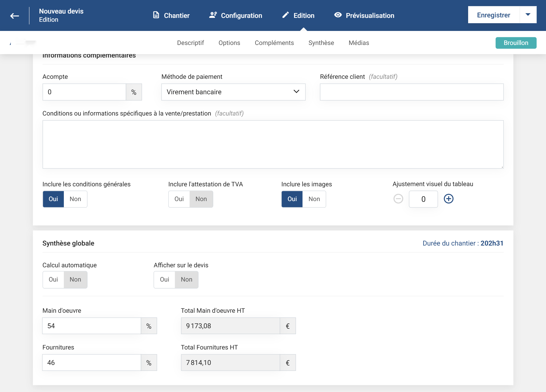Open the Méthode de paiement dropdown
Viewport: 546px width, 392px height.
[x=233, y=92]
